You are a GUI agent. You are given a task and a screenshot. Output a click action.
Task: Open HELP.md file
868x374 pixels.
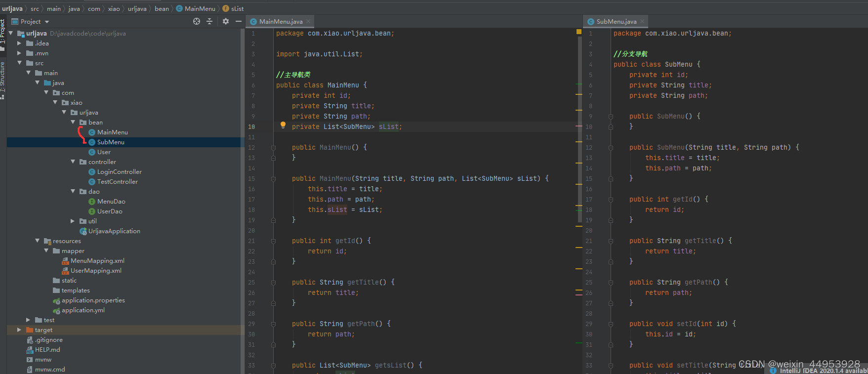(47, 349)
